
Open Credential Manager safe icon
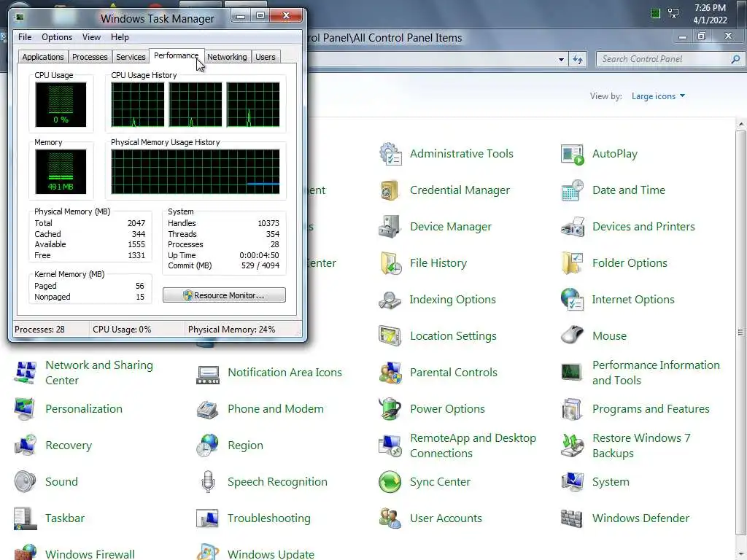point(390,190)
